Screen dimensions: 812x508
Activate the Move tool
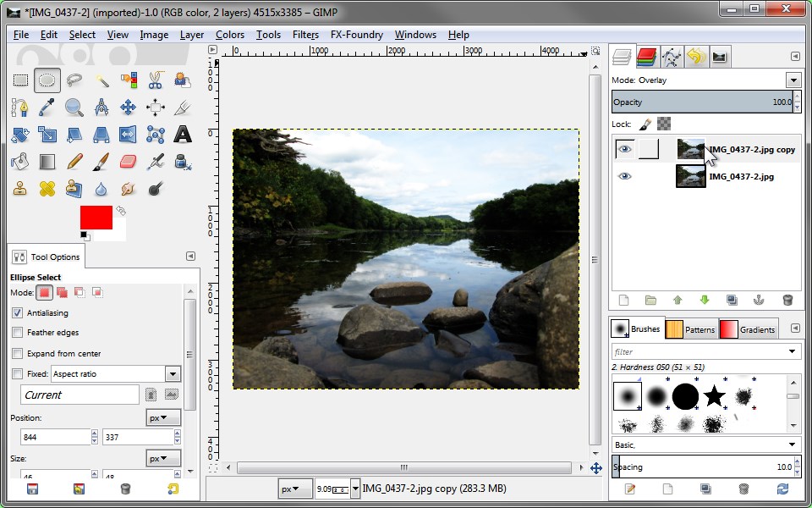129,108
